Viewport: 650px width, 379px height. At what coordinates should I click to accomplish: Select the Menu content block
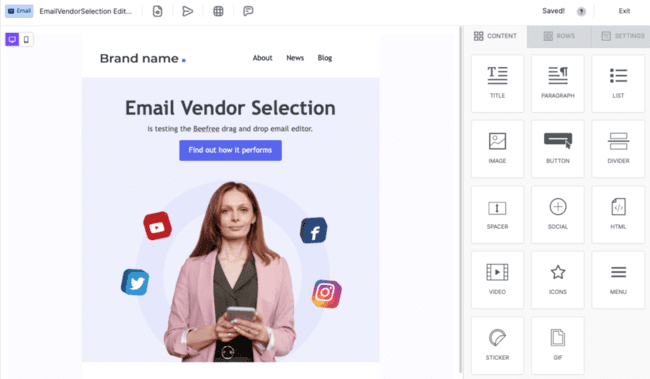tap(618, 280)
